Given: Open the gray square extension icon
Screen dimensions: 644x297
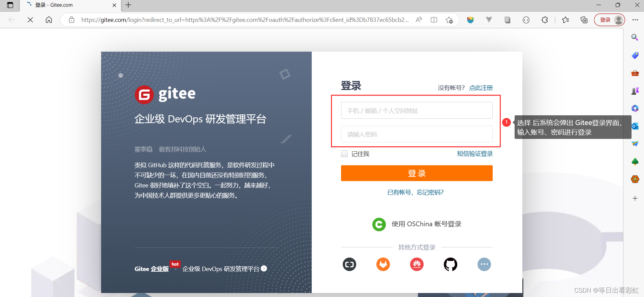Looking at the screenshot, I should pos(508,20).
